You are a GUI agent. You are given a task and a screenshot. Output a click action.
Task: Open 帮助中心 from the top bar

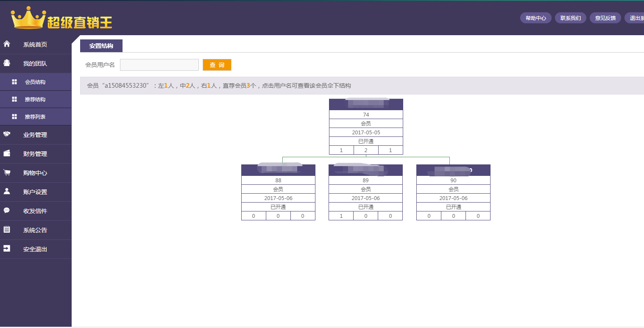[x=535, y=18]
